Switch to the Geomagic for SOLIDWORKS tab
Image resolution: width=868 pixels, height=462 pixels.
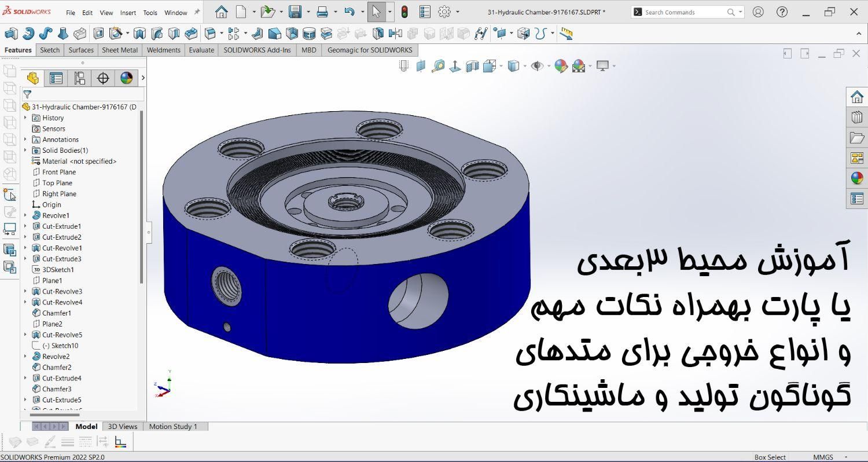coord(370,50)
